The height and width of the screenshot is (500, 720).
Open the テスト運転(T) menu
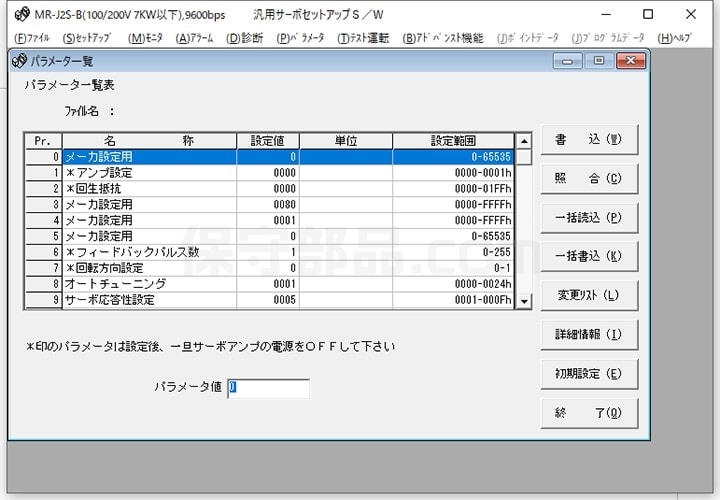364,38
